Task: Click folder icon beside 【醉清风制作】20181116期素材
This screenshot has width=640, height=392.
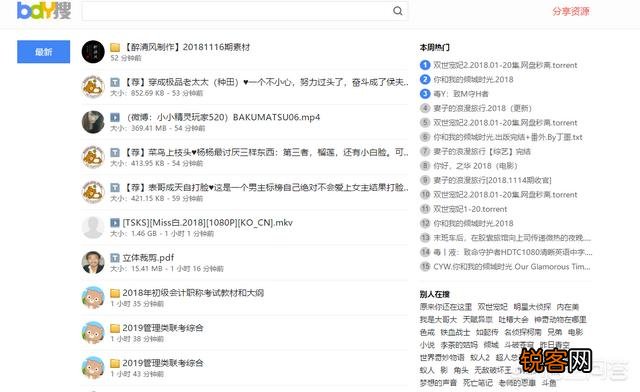Action: coord(115,47)
